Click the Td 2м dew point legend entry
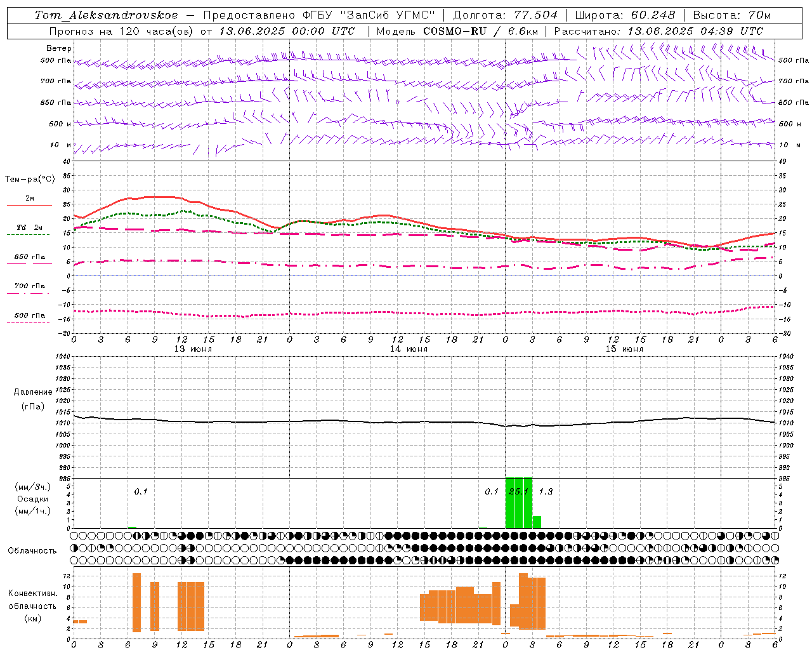 (30, 227)
